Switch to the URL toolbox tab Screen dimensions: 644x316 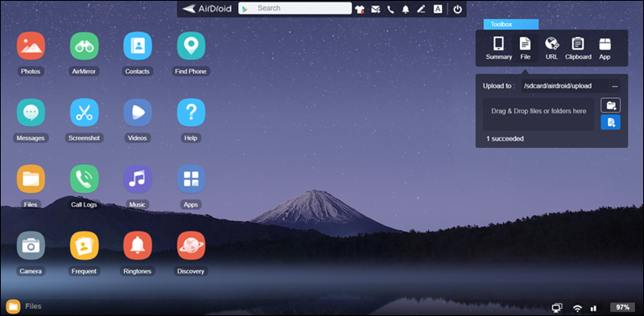[x=551, y=48]
